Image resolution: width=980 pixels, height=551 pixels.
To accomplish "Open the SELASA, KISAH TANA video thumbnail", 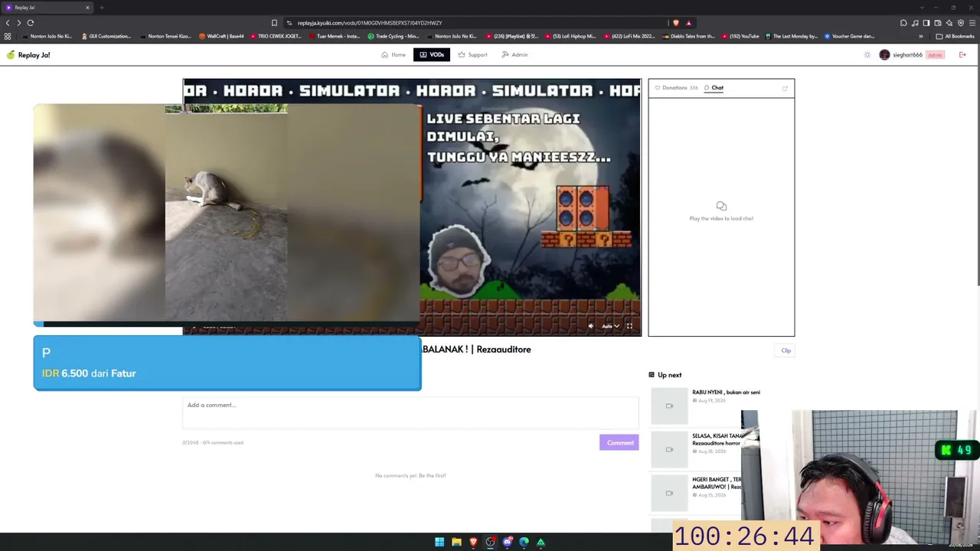I will 669,449.
